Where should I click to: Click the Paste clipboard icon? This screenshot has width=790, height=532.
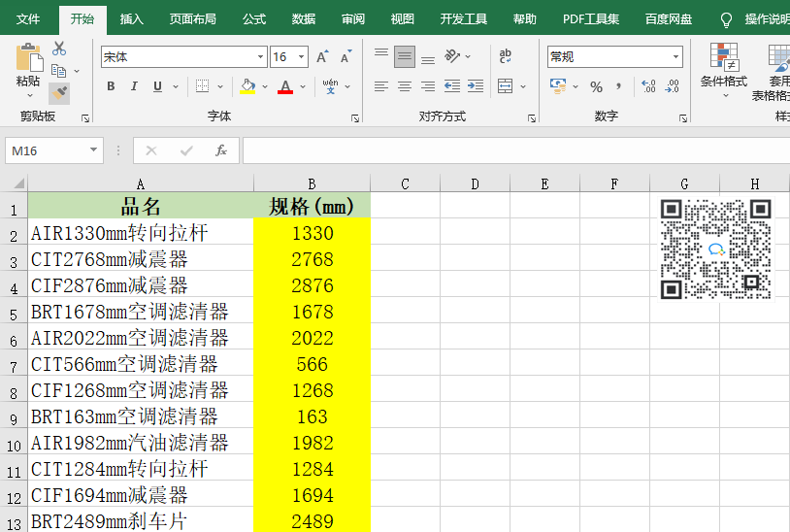point(29,57)
